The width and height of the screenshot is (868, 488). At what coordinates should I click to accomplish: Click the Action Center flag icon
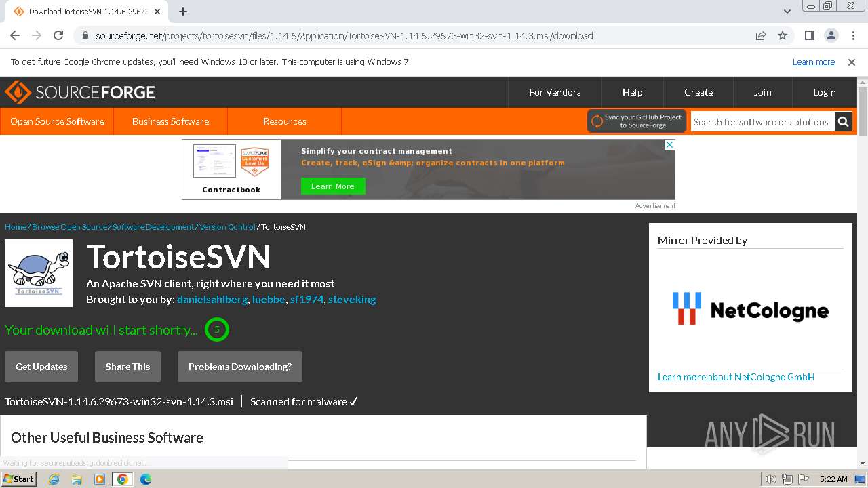pyautogui.click(x=804, y=479)
